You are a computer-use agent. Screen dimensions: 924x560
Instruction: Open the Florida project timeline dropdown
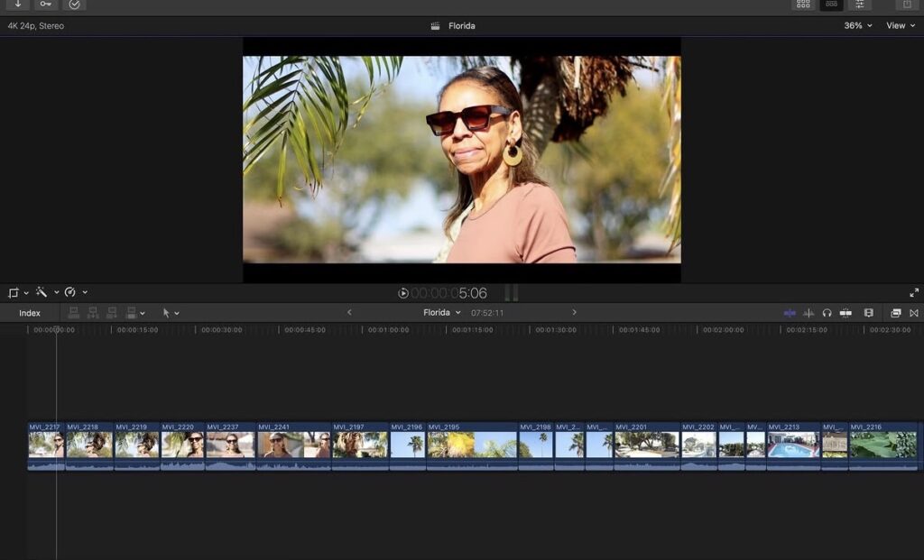(x=442, y=313)
